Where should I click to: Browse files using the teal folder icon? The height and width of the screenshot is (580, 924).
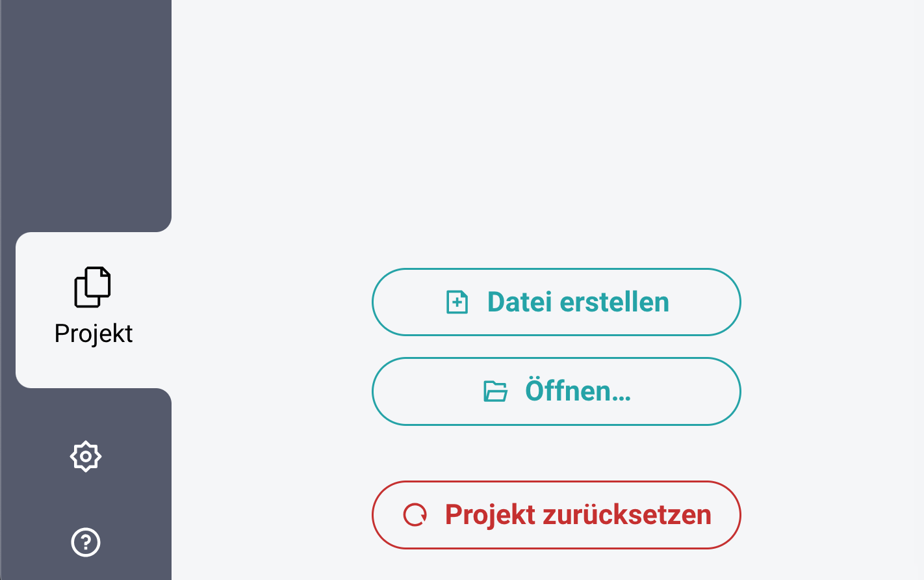495,391
